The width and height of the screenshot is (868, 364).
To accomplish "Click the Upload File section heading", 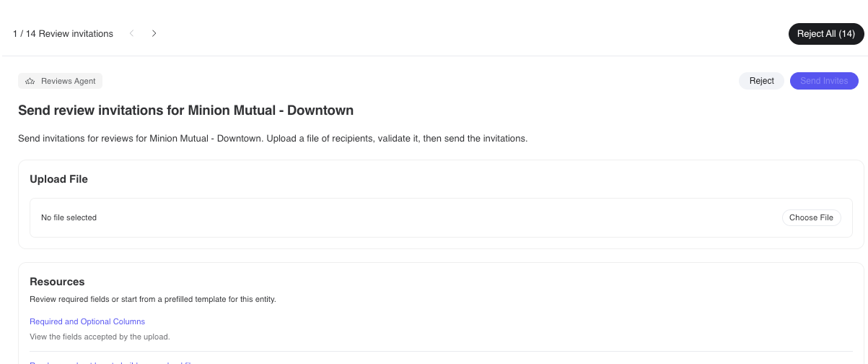I will [x=58, y=179].
